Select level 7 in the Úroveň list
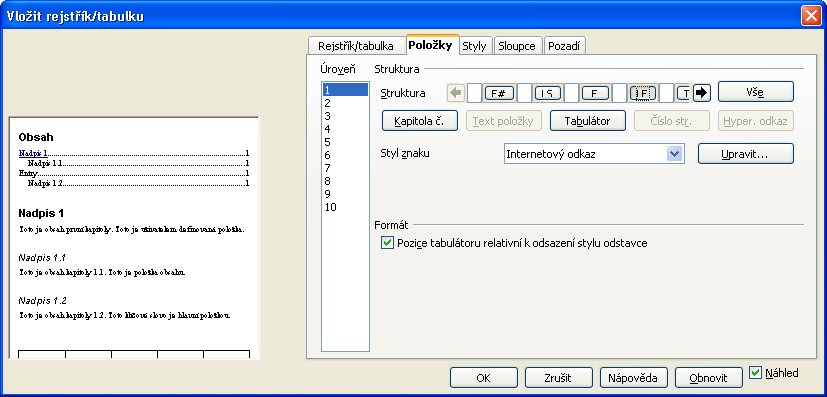The width and height of the screenshot is (827, 397). click(x=345, y=168)
